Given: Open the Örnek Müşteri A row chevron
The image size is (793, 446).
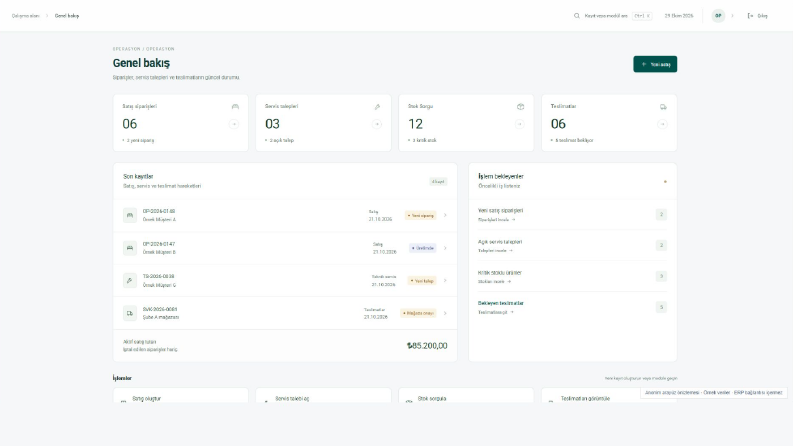Looking at the screenshot, I should point(445,215).
